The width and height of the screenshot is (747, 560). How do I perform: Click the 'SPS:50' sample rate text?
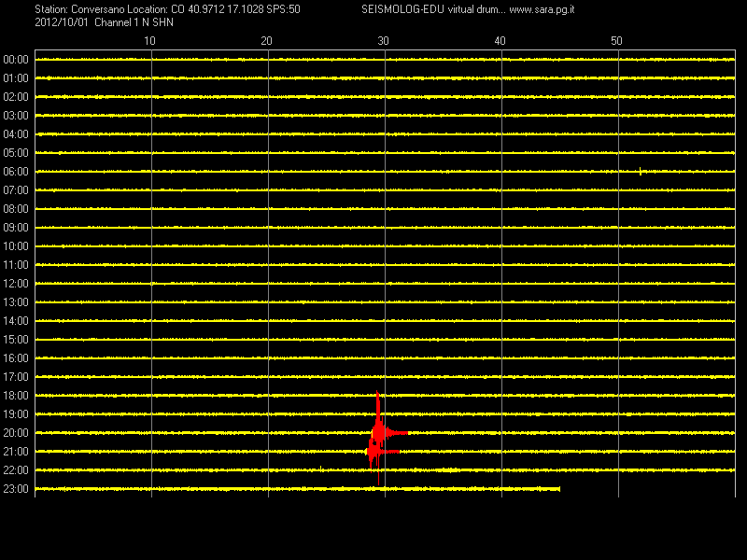tap(284, 9)
